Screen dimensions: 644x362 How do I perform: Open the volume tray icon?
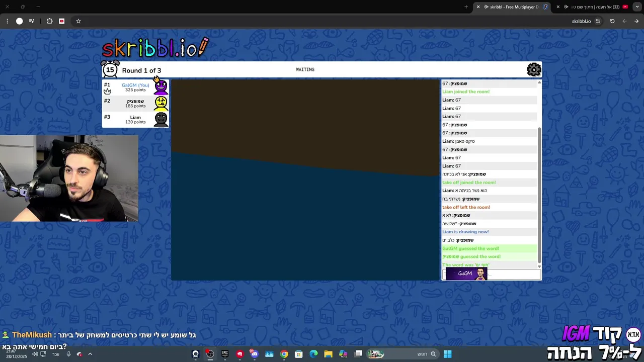pos(35,354)
